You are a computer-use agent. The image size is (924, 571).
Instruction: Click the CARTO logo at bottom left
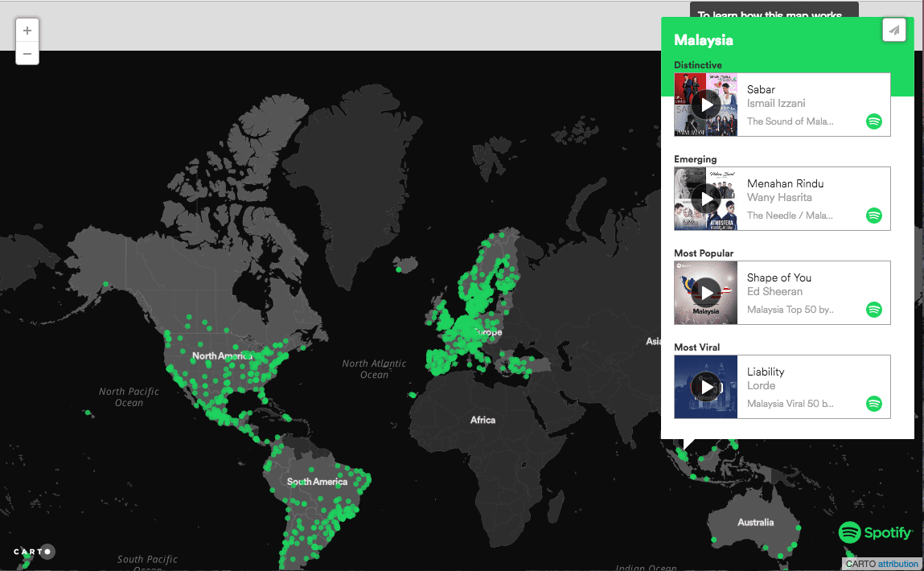pos(34,552)
